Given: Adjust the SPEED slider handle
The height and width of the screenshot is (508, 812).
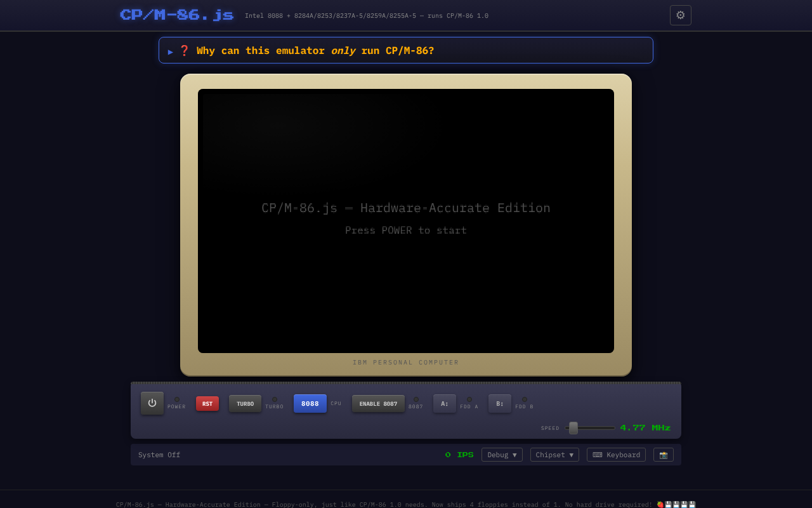Looking at the screenshot, I should (573, 428).
